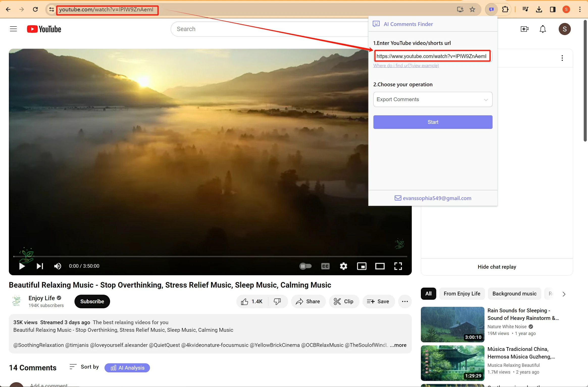The width and height of the screenshot is (588, 387).
Task: Open the Nature White Noise channel link
Action: pyautogui.click(x=507, y=327)
